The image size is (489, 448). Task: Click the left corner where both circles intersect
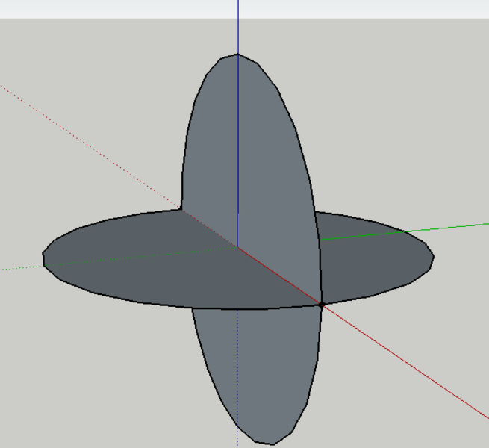(x=181, y=209)
